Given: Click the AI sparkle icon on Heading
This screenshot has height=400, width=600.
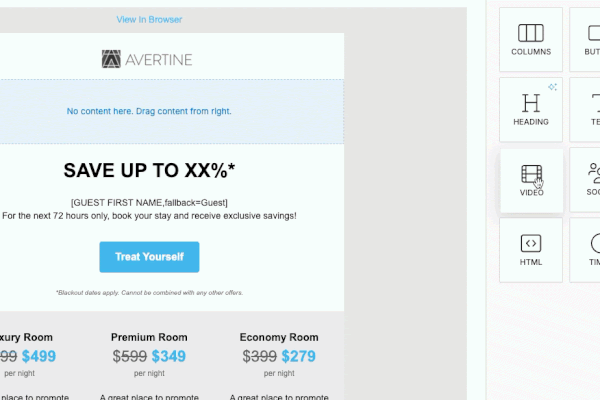Looking at the screenshot, I should click(x=552, y=87).
